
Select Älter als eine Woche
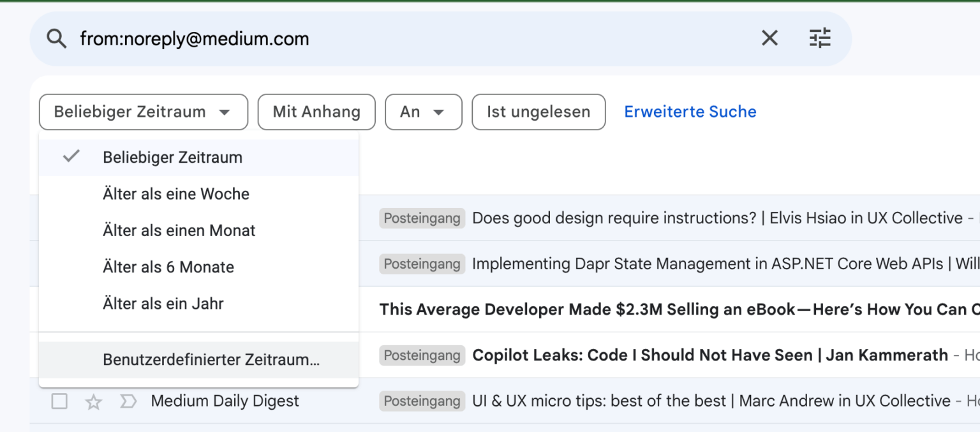(x=176, y=193)
